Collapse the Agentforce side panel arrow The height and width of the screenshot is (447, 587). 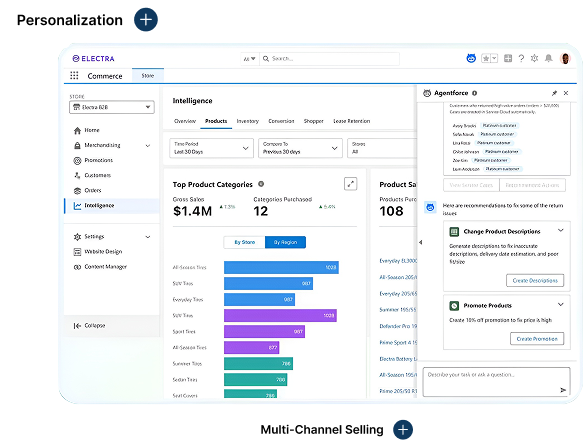[x=420, y=242]
